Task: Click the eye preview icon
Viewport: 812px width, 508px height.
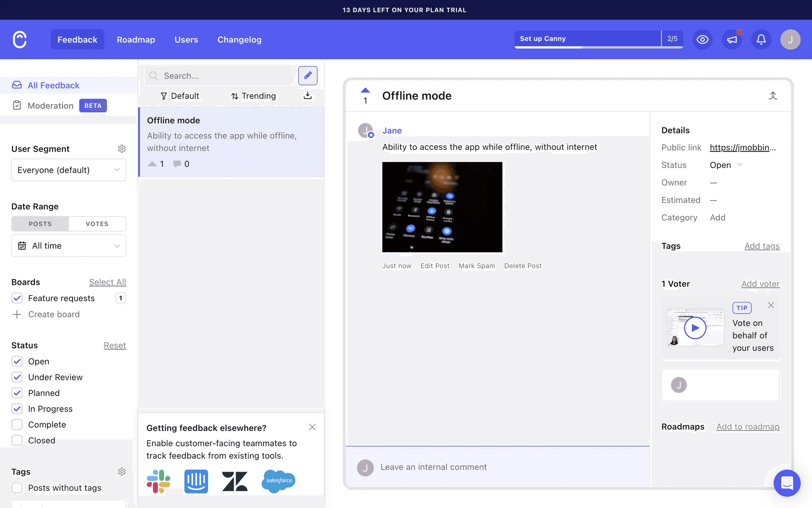Action: [x=702, y=39]
